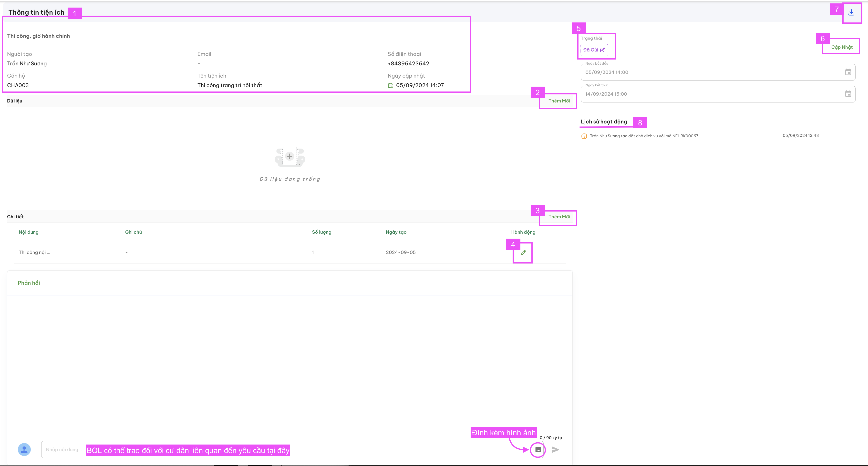Click the Phản hồi section heading
This screenshot has width=868, height=466.
tap(29, 283)
